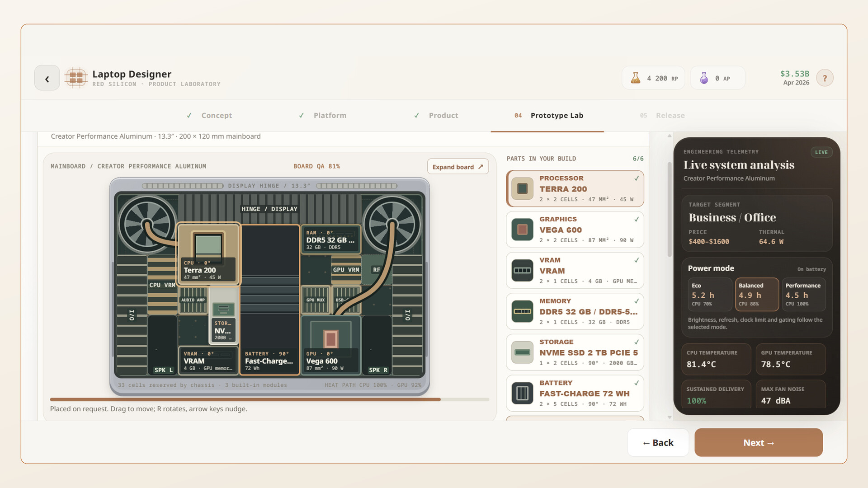Screen dimensions: 868x488
Task: Click the Next button
Action: point(758,442)
